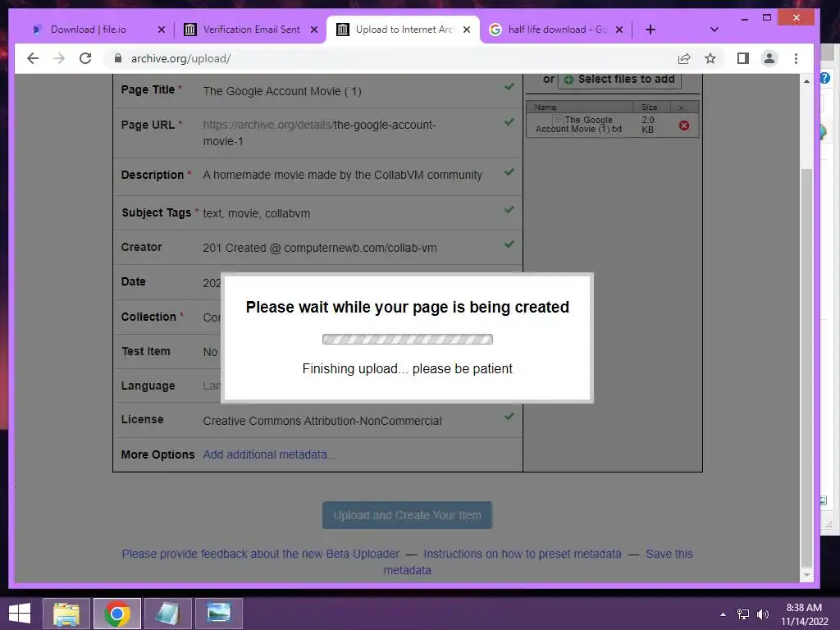Viewport: 840px width, 630px height.
Task: Click the green checkmark next to License
Action: pyautogui.click(x=509, y=416)
